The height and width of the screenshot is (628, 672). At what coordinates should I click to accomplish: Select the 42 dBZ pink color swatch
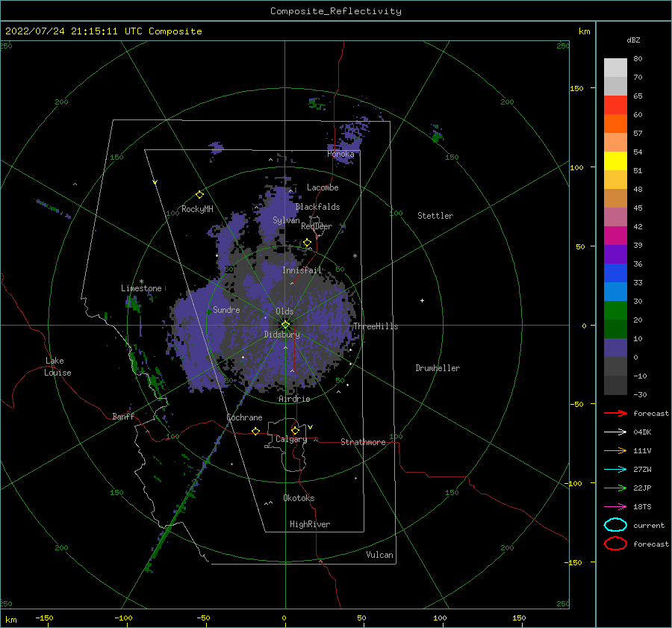[615, 217]
